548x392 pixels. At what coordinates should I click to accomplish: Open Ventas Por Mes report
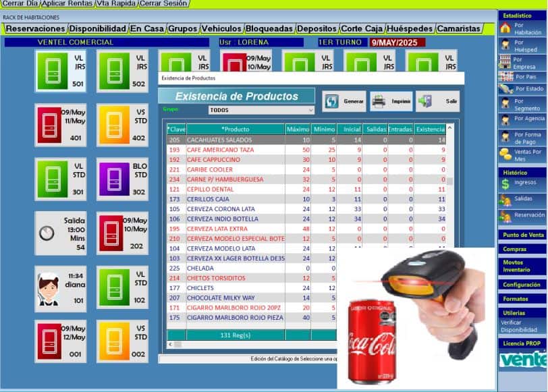coord(522,155)
